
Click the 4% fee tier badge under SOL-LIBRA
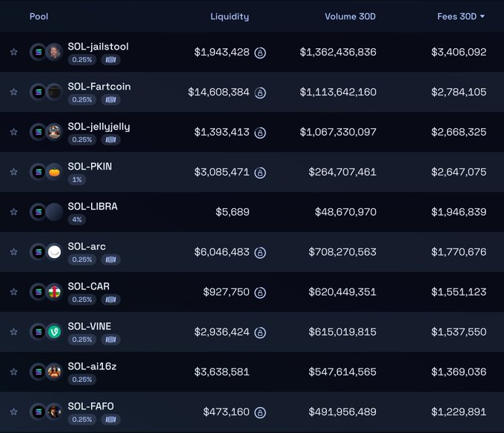point(77,219)
